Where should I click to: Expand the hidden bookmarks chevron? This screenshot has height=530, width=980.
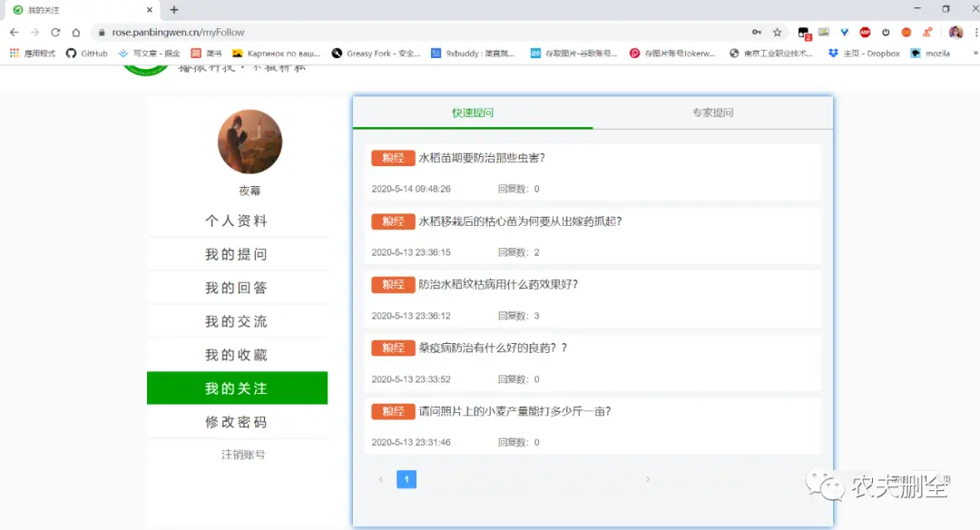tap(975, 54)
